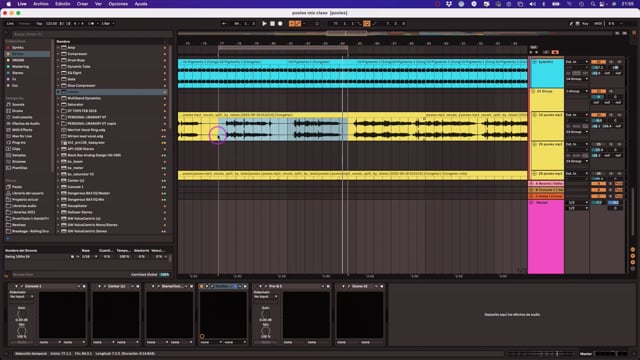Toggle 23 Group track activator

598,91
